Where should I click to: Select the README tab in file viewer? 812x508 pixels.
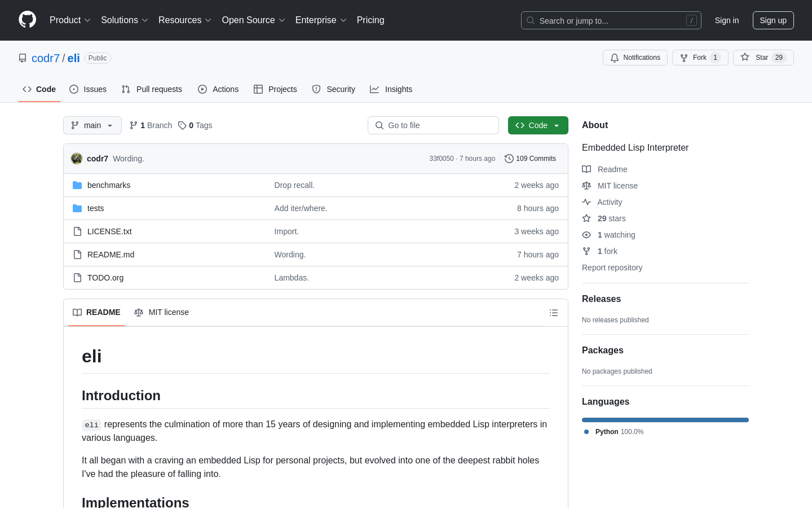(x=96, y=313)
